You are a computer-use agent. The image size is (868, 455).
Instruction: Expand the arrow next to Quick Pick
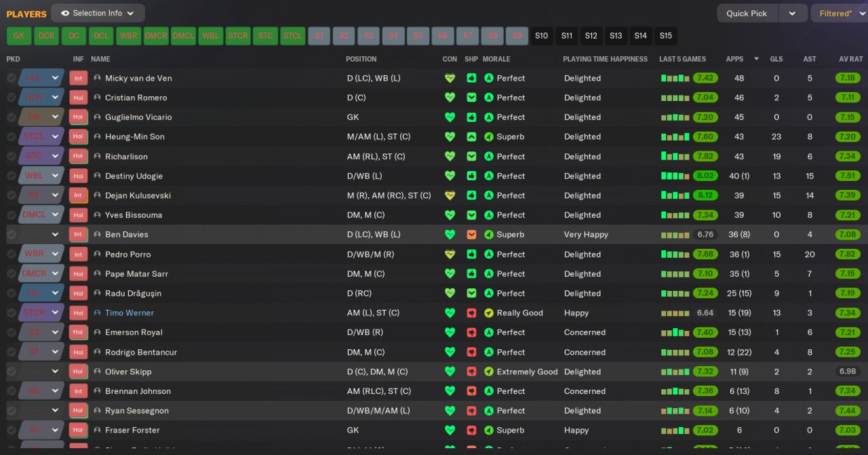[x=792, y=14]
